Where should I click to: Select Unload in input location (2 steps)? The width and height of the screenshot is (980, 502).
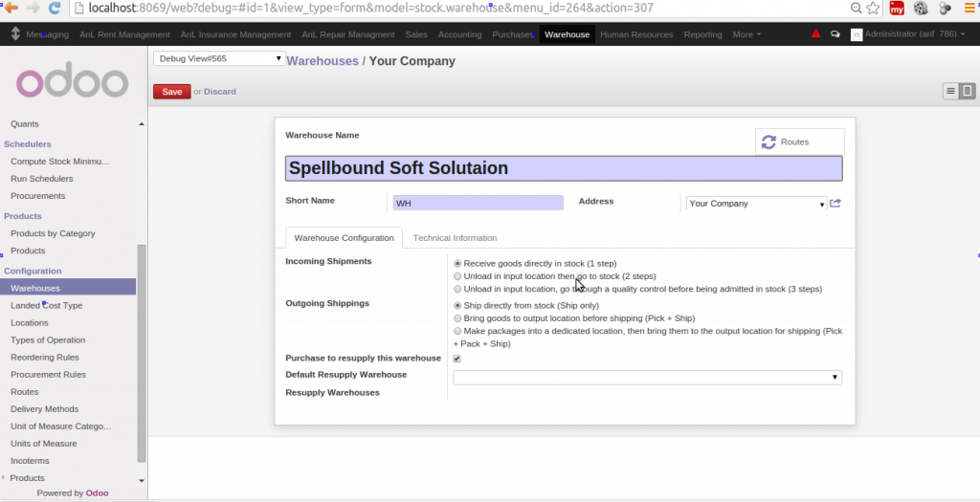457,275
